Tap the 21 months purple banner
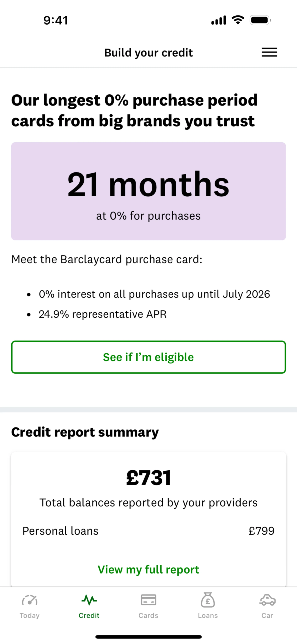The width and height of the screenshot is (297, 644). pyautogui.click(x=148, y=191)
